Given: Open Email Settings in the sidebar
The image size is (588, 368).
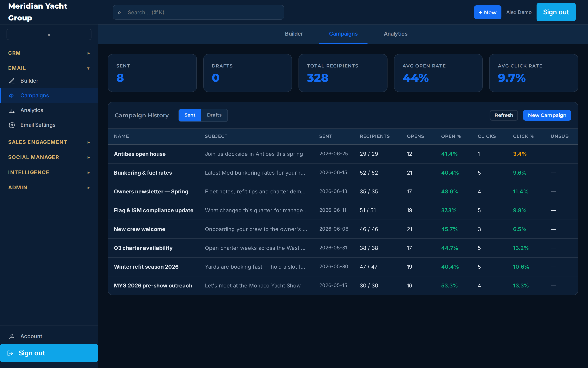Looking at the screenshot, I should (49, 125).
